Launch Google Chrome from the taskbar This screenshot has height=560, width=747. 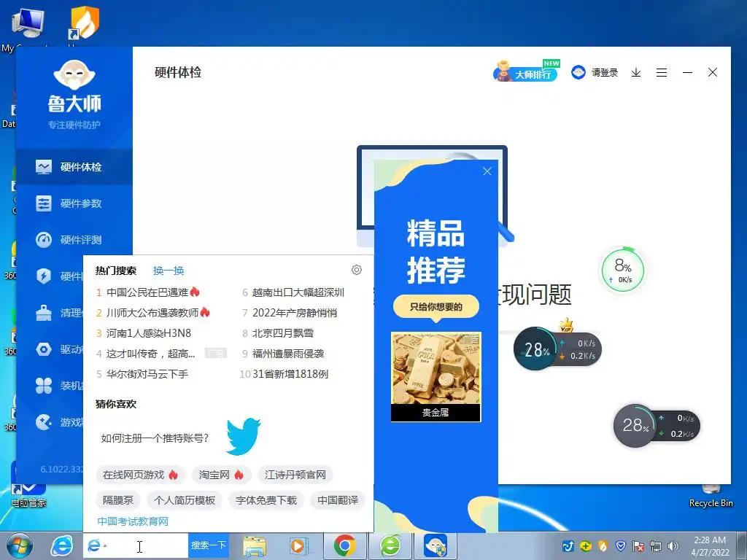pyautogui.click(x=345, y=545)
